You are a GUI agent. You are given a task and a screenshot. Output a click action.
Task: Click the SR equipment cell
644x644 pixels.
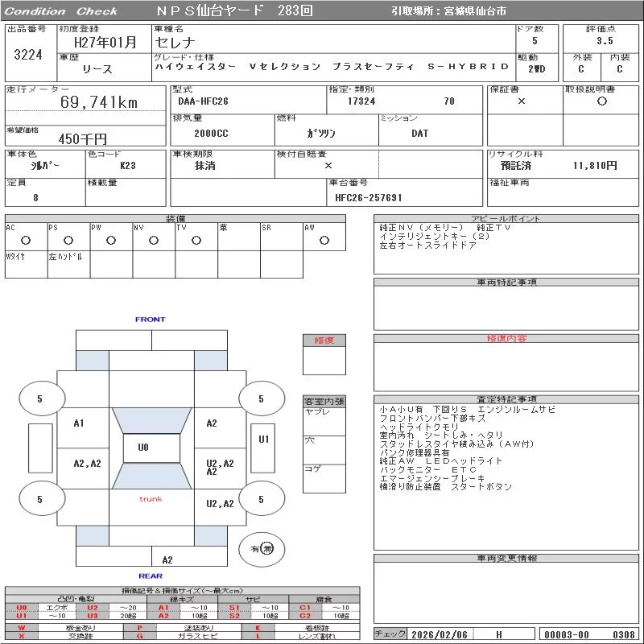point(282,237)
